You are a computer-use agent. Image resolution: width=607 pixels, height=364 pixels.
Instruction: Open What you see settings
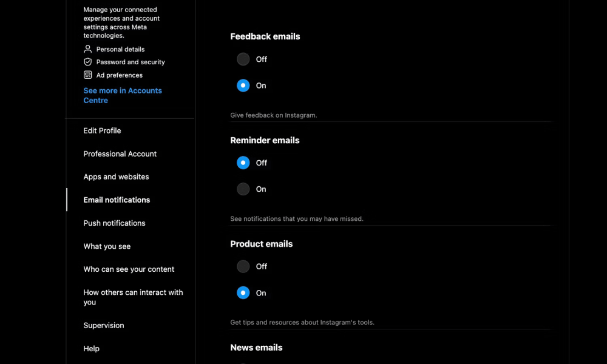(x=107, y=246)
